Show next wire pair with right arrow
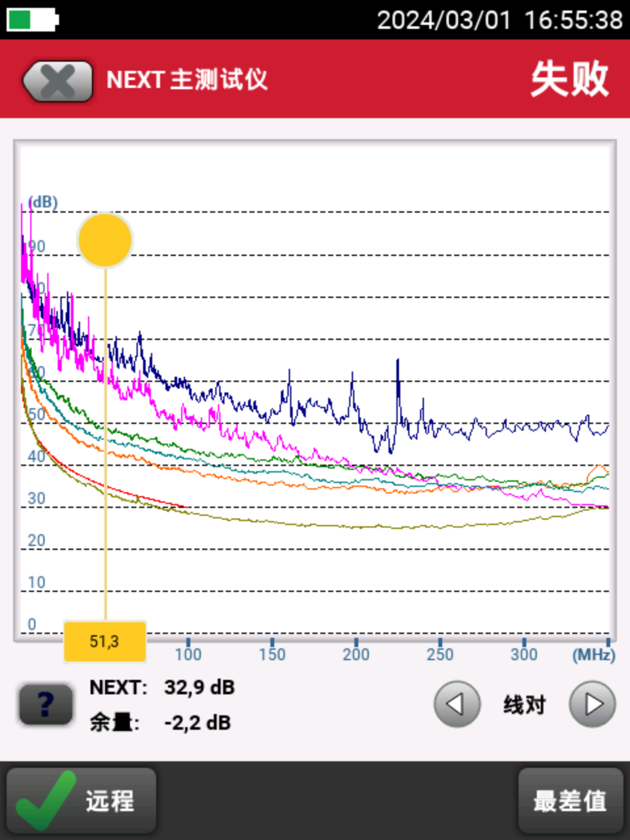This screenshot has width=630, height=840. click(592, 704)
